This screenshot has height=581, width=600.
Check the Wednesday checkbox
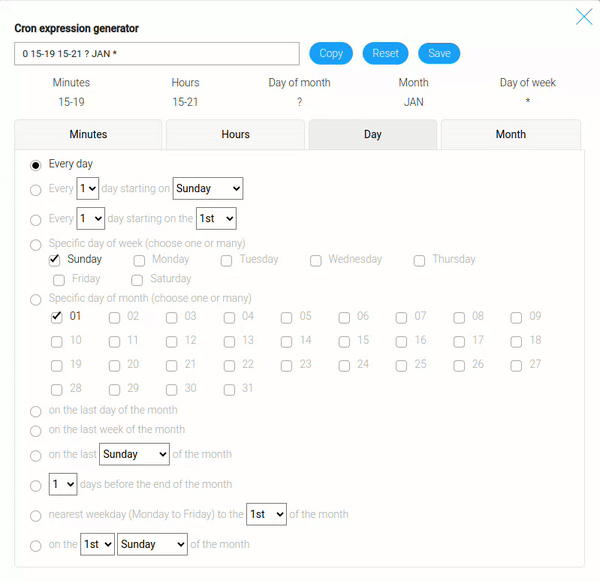pos(316,261)
